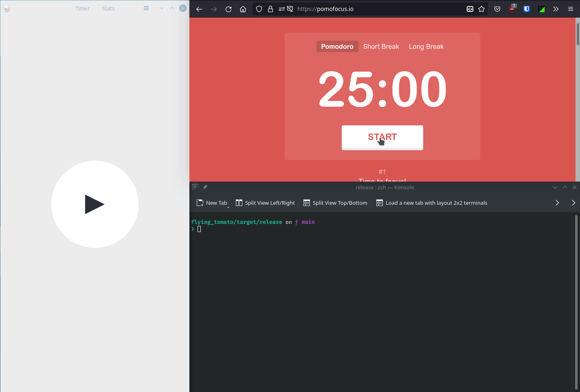Bookmark this page with the star icon
The height and width of the screenshot is (392, 580).
tap(481, 9)
